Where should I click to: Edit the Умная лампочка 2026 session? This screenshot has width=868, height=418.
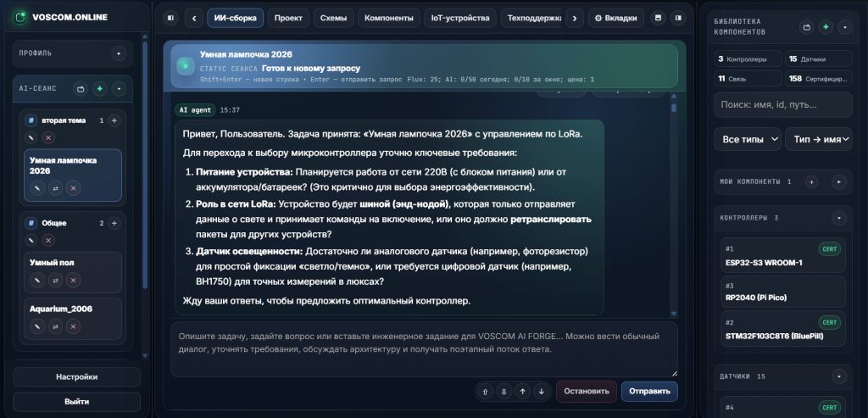[37, 188]
